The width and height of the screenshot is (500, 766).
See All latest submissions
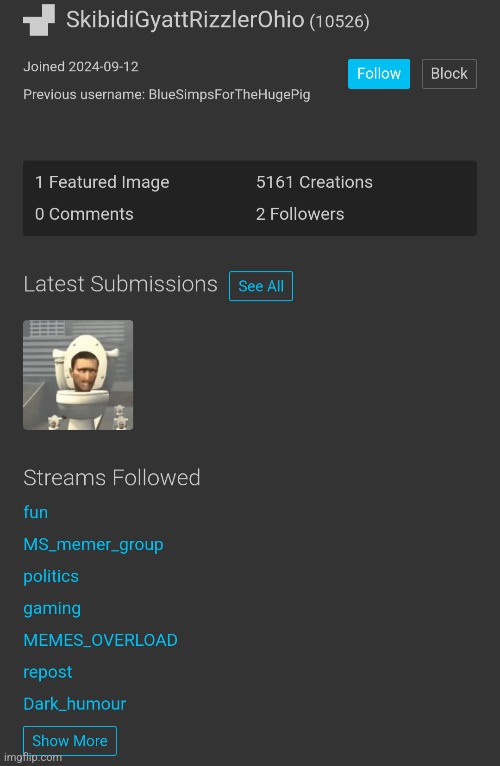(261, 286)
